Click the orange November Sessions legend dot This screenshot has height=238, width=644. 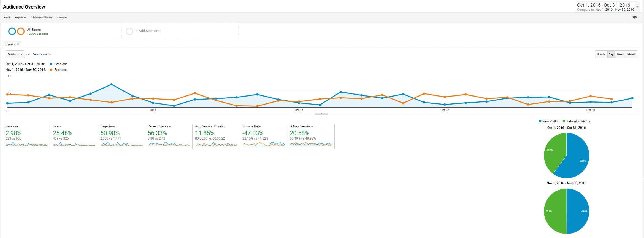click(x=51, y=70)
